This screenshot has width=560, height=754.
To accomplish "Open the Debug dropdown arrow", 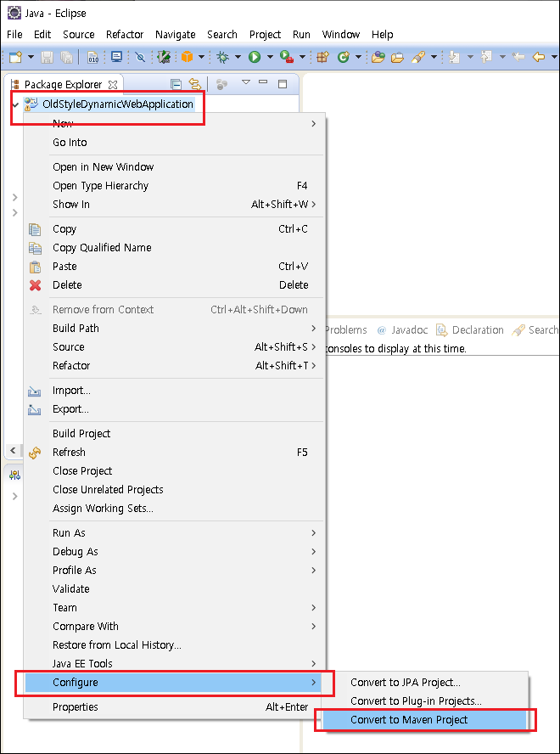I will [x=238, y=57].
